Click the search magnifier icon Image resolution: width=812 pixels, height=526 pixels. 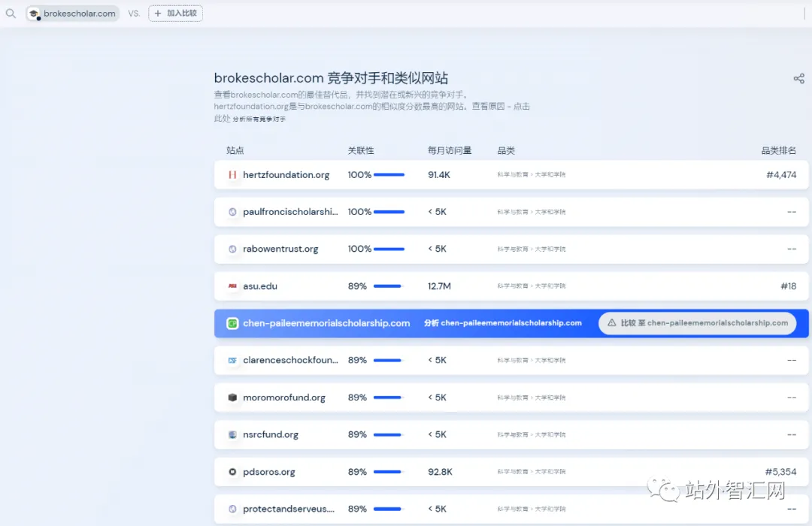[x=11, y=14]
